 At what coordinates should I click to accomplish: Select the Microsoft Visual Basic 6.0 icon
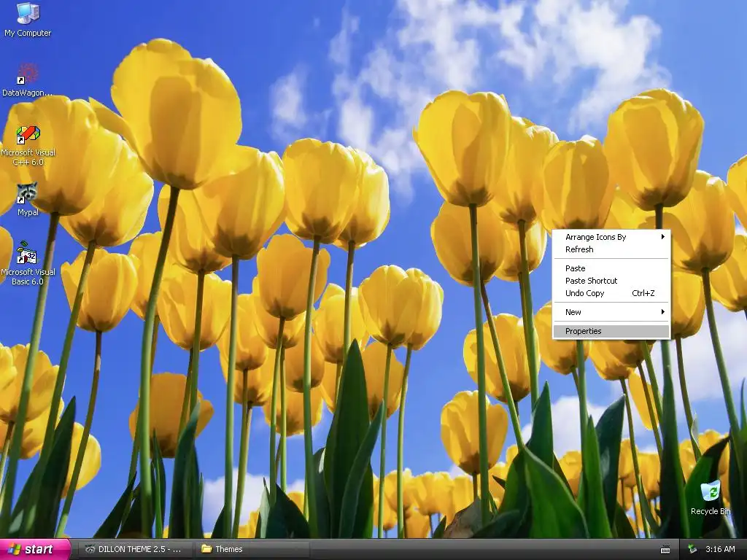(28, 263)
